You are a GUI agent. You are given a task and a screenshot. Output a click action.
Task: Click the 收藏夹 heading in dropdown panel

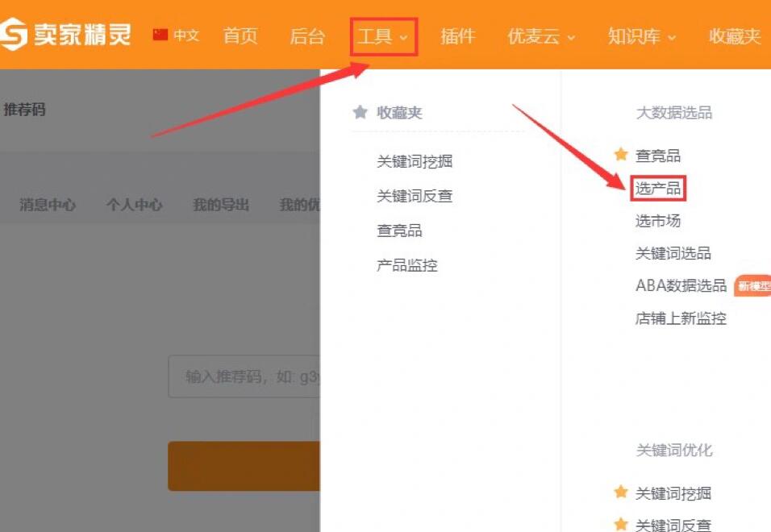click(399, 113)
